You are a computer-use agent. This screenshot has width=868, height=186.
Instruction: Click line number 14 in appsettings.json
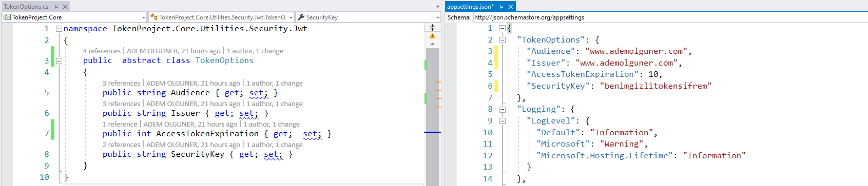point(488,179)
